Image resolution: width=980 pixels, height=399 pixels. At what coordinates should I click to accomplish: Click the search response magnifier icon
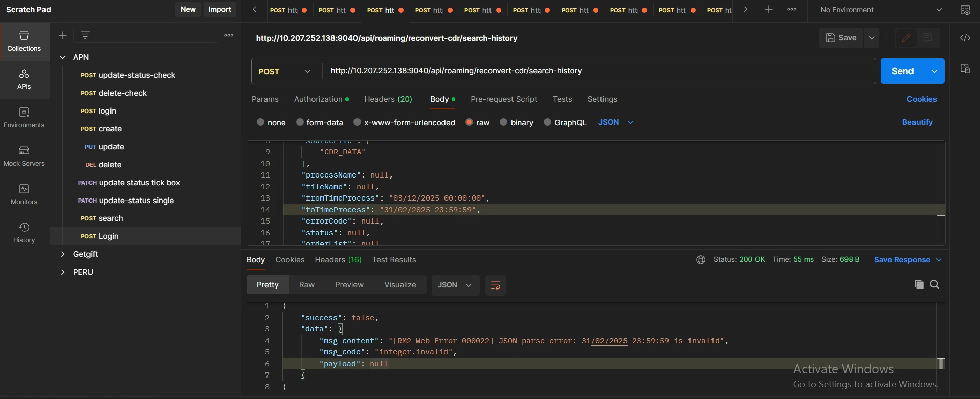click(934, 284)
